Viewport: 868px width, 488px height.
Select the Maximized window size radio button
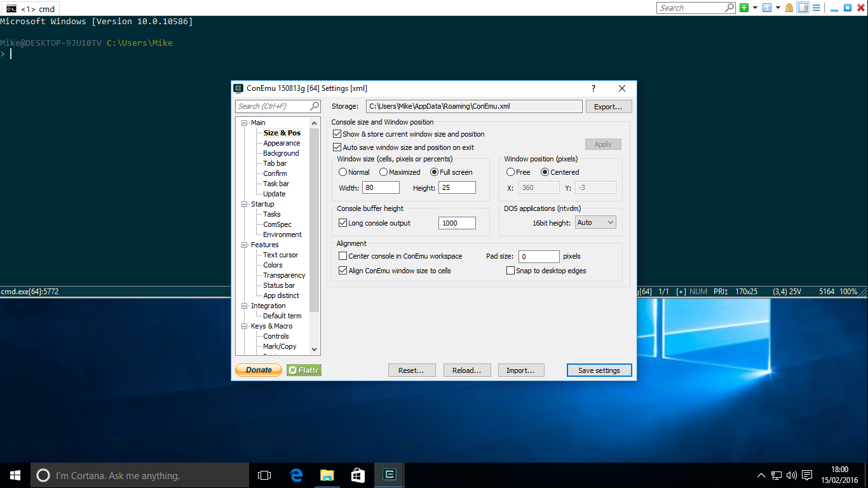click(384, 172)
